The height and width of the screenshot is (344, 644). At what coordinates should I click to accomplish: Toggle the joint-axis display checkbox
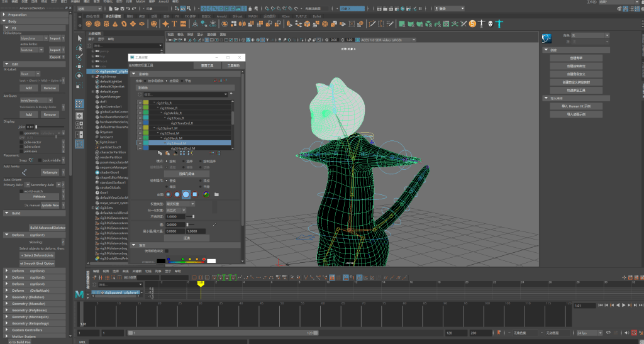pyautogui.click(x=21, y=151)
